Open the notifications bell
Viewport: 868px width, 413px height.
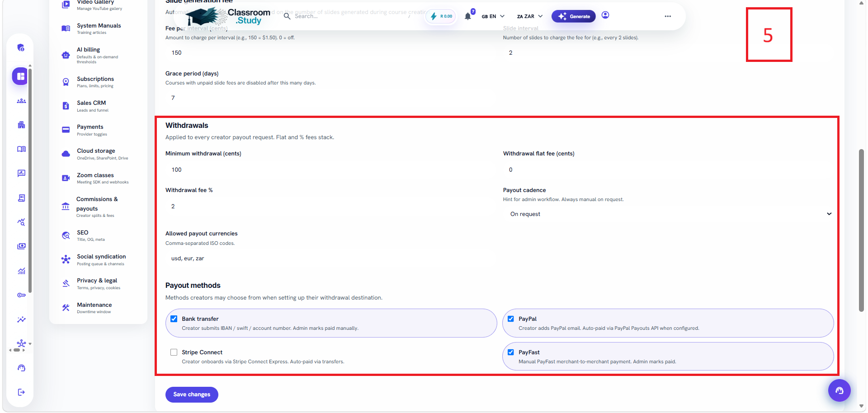point(468,16)
